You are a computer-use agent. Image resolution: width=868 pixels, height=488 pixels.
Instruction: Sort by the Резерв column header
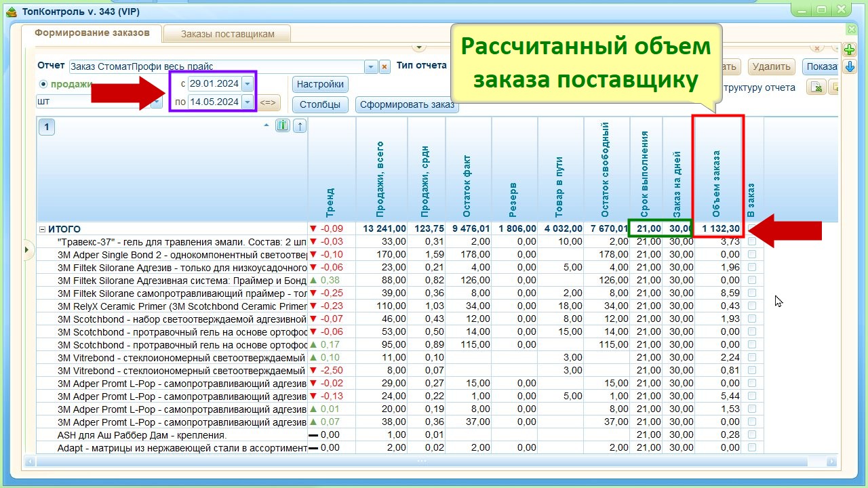pos(514,169)
